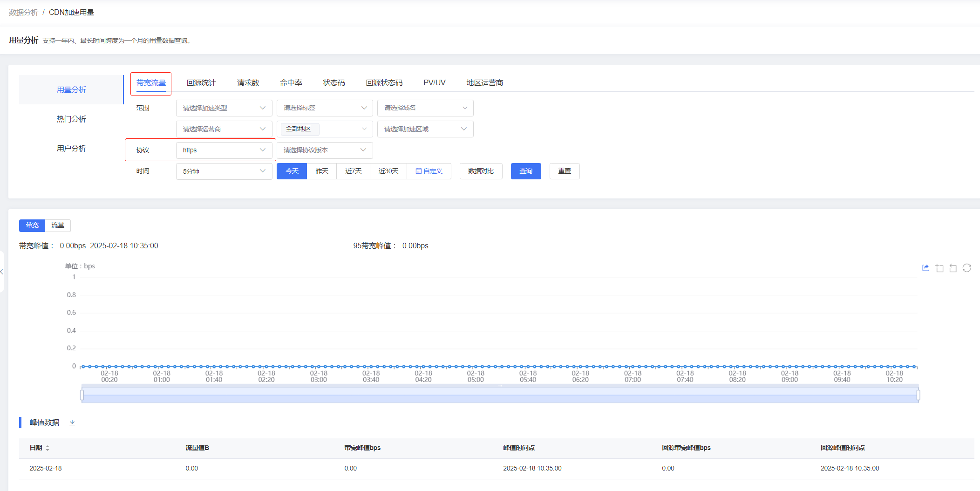Switch to the 回源状态码 tab
The height and width of the screenshot is (491, 980).
point(384,83)
